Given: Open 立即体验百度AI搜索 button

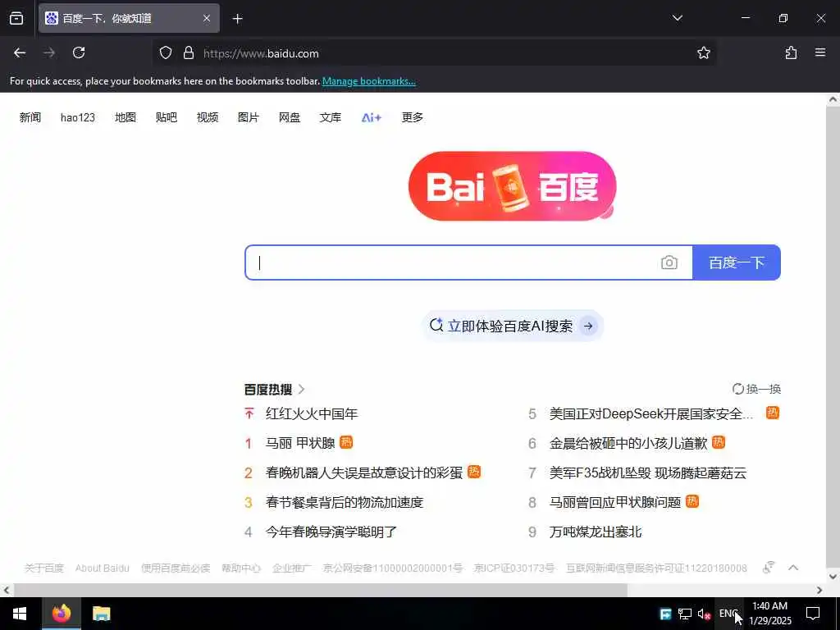Looking at the screenshot, I should tap(512, 326).
